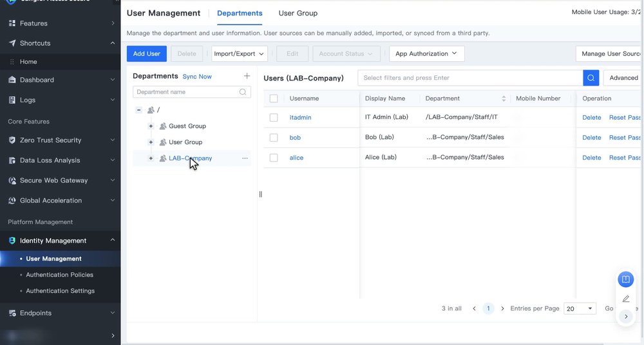
Task: Click the Advanced filter button
Action: click(x=623, y=78)
